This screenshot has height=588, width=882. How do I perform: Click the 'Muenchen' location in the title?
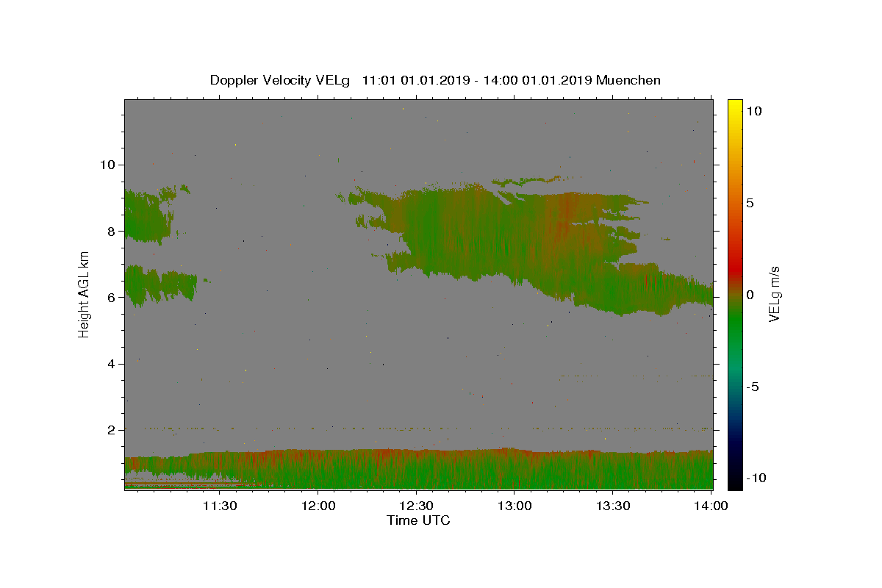[x=628, y=80]
